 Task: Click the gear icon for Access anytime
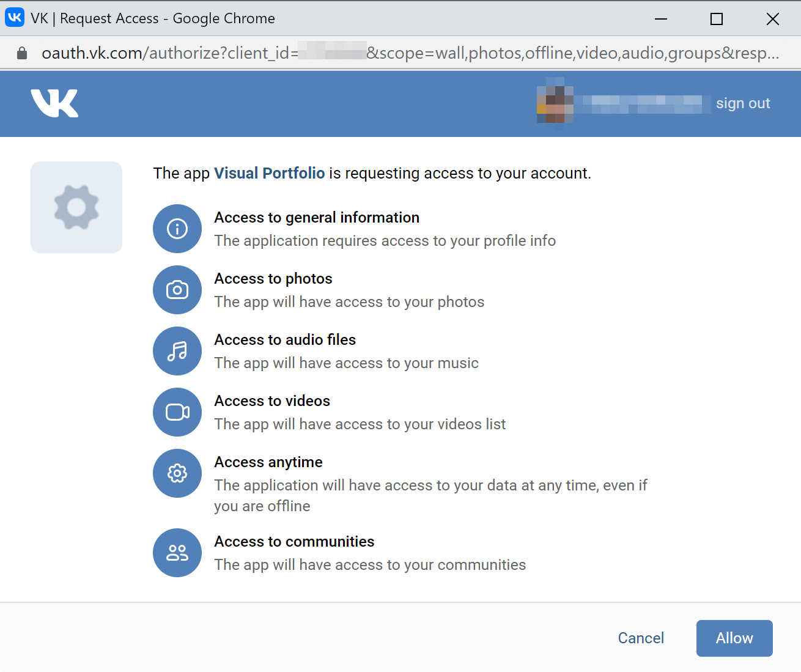click(177, 473)
